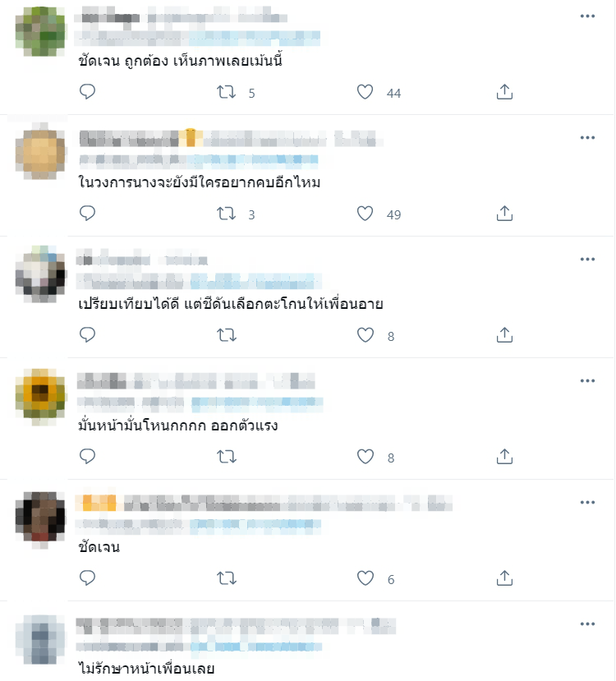
Task: Open the green profile avatar of first tweet
Action: 40,31
